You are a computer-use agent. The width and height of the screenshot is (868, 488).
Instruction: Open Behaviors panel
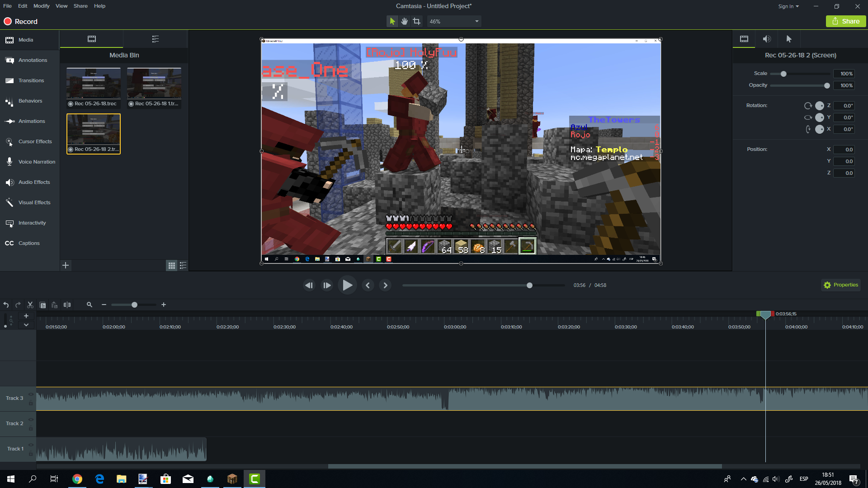tap(29, 101)
